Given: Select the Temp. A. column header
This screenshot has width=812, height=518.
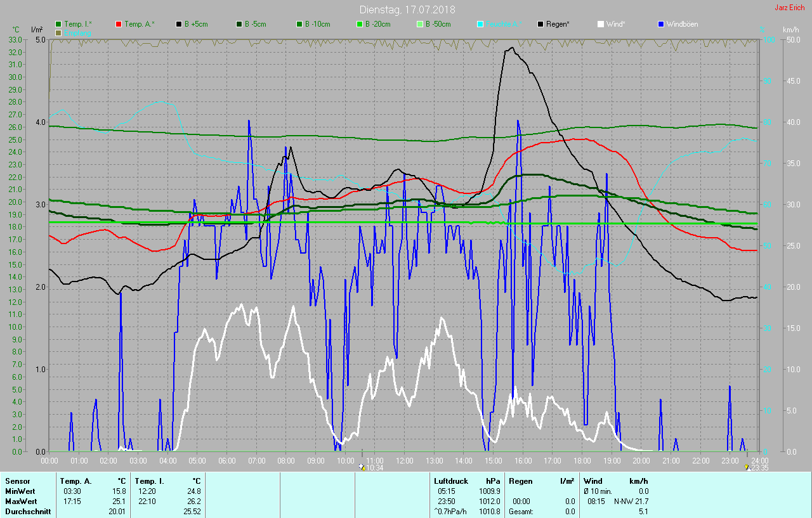Looking at the screenshot, I should (x=76, y=481).
